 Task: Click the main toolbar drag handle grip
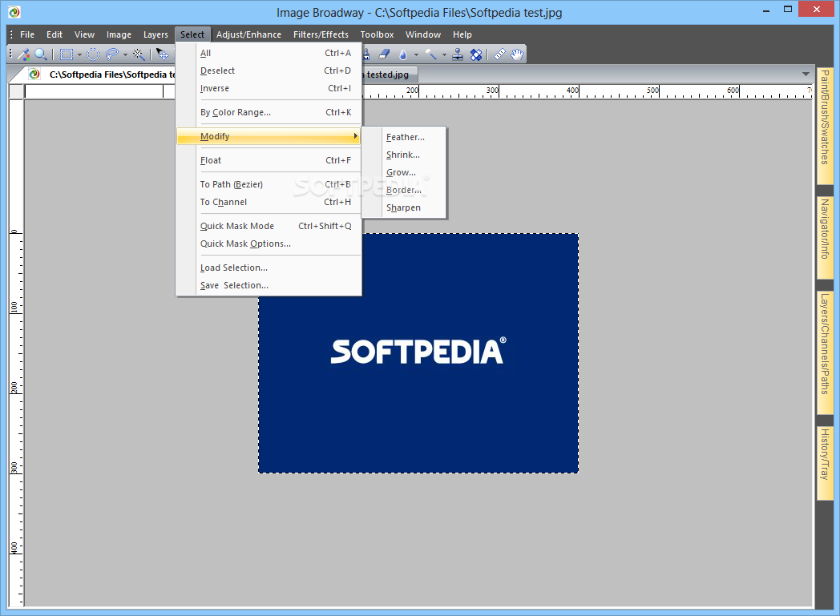10,54
